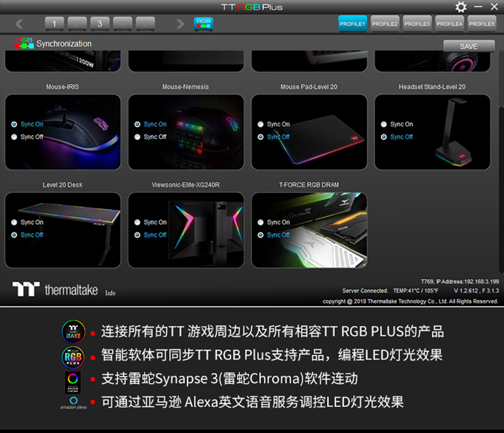Click the 'Server Connected.' status text
The width and height of the screenshot is (504, 433).
tap(365, 291)
